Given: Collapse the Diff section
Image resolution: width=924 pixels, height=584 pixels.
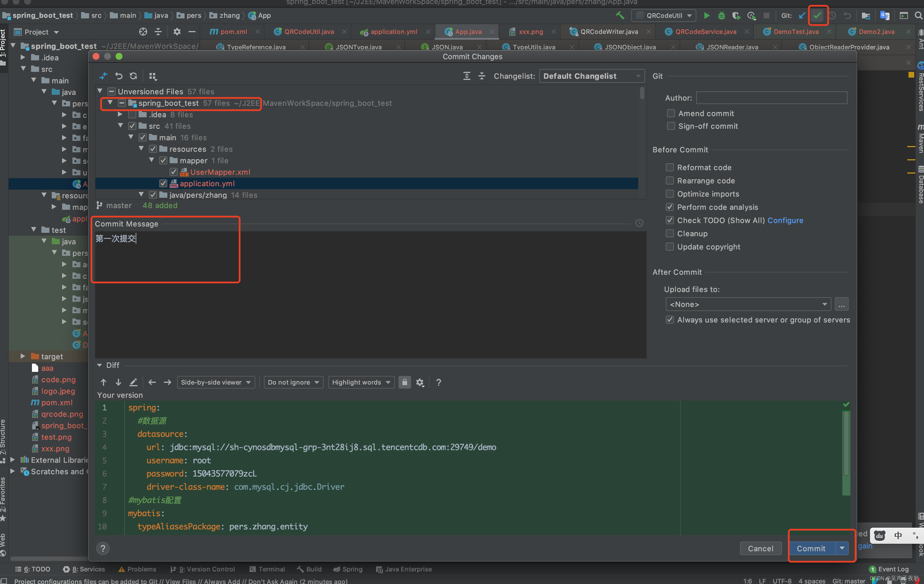Looking at the screenshot, I should coord(99,365).
